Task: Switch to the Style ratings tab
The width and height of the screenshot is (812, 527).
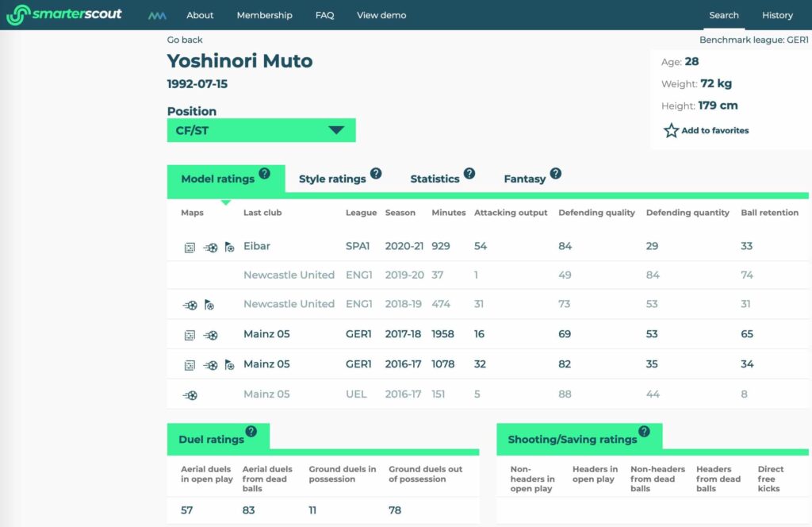Action: point(332,179)
